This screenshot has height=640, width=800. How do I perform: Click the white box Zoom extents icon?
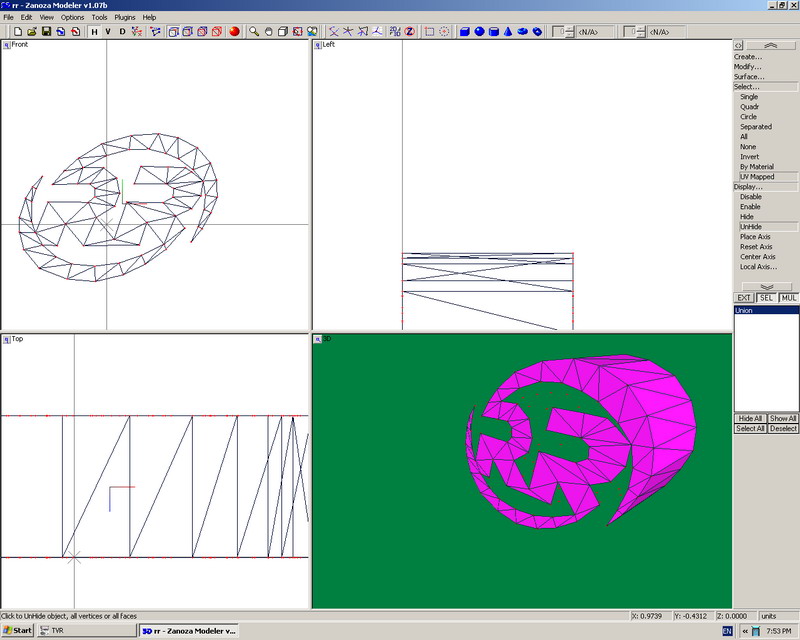coord(283,32)
